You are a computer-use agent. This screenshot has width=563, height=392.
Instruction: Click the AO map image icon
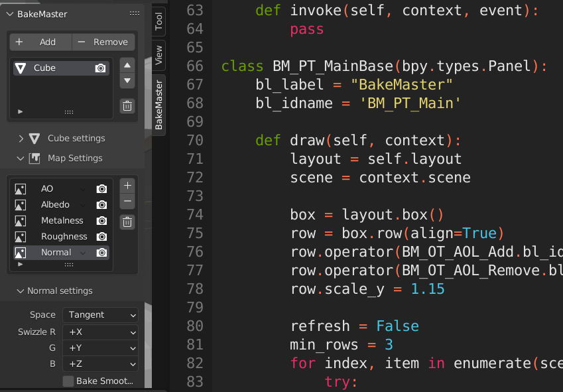(x=21, y=189)
